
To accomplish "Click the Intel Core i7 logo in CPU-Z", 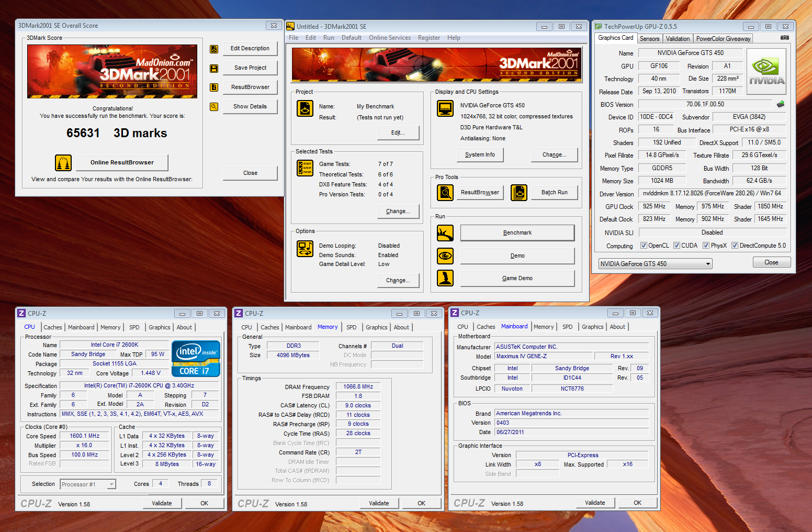I will point(196,359).
